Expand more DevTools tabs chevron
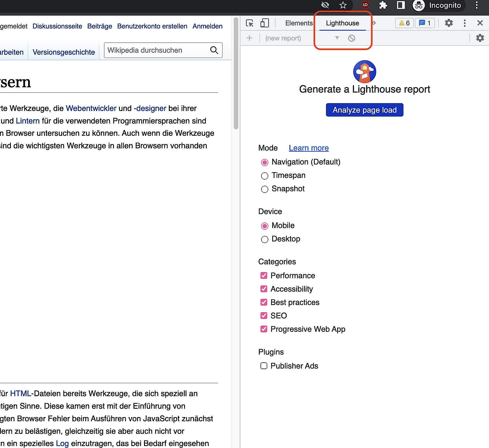 [x=374, y=23]
